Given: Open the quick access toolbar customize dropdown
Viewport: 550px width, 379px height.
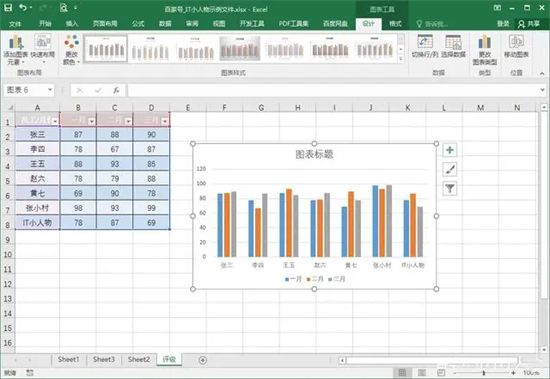Looking at the screenshot, I should point(76,7).
